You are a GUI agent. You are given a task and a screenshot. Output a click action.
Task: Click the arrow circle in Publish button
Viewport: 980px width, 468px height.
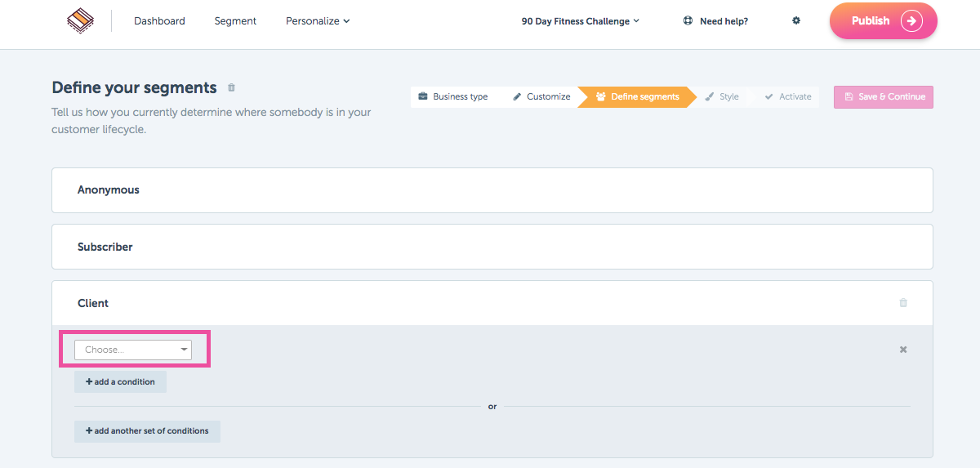click(x=911, y=21)
